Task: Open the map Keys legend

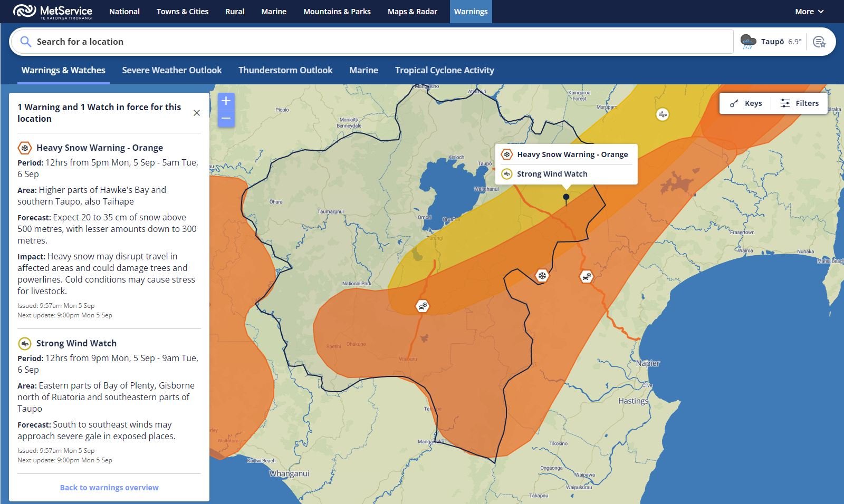Action: coord(746,103)
